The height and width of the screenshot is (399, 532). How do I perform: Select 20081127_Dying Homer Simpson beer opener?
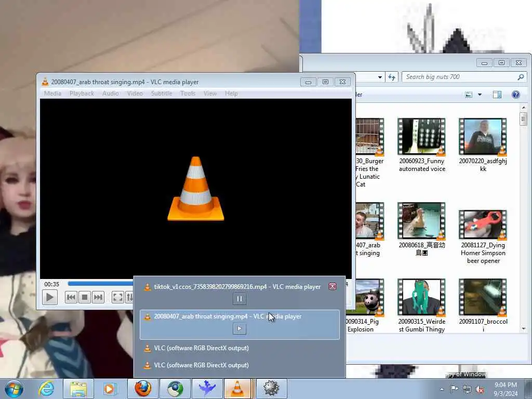(x=483, y=237)
